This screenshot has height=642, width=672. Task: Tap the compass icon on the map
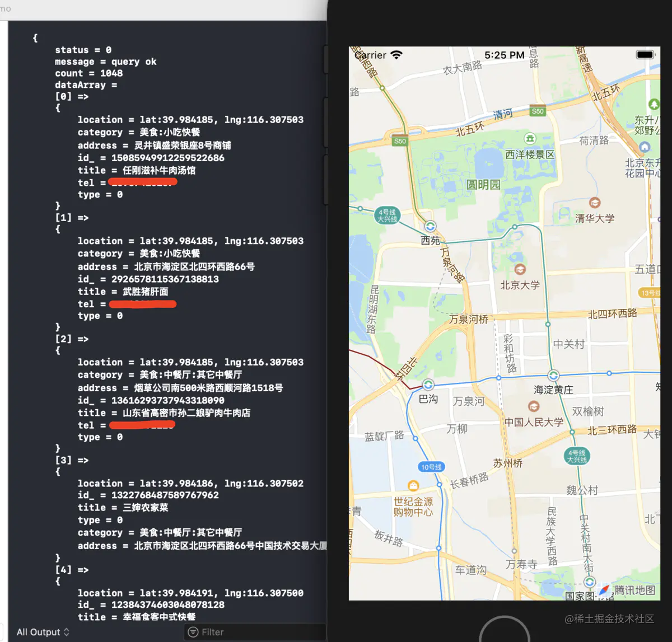pos(604,591)
